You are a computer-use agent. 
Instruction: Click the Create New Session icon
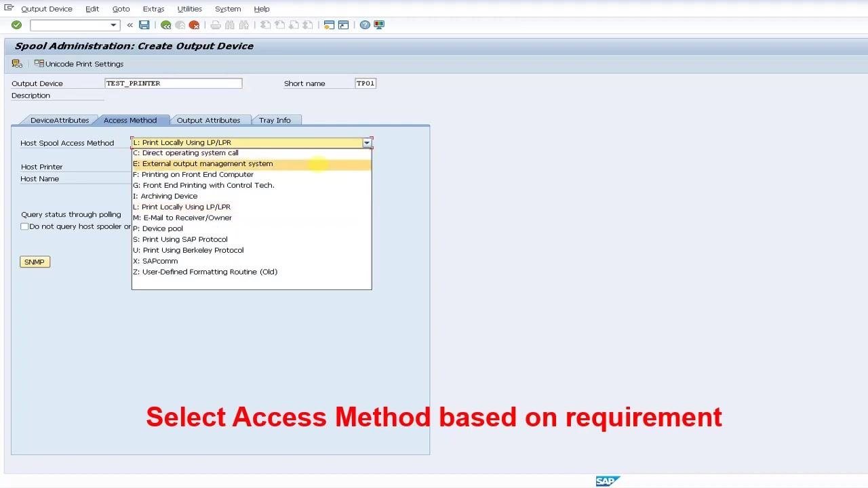329,25
